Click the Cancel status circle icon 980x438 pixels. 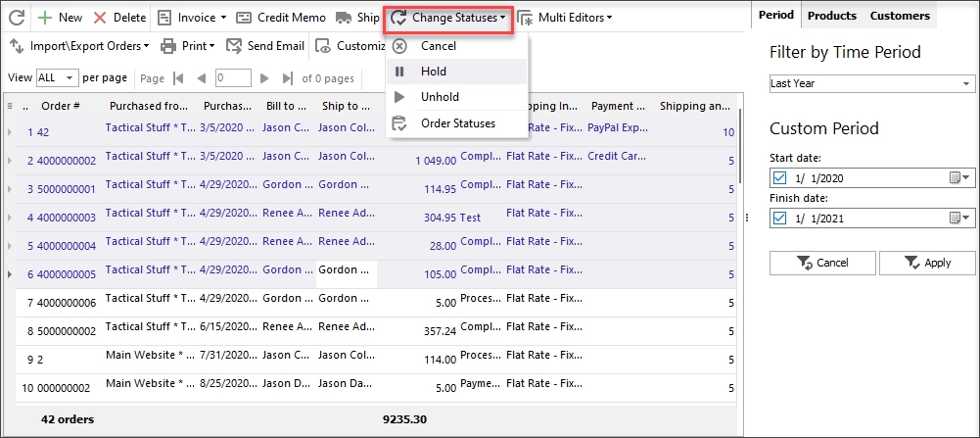[x=399, y=46]
